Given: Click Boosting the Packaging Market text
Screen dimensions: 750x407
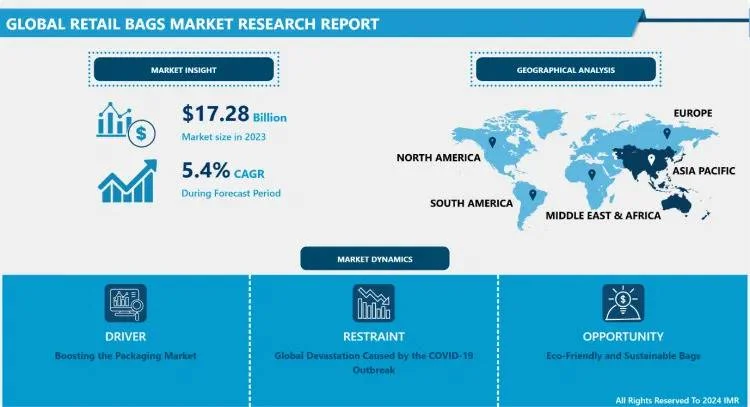Looking at the screenshot, I should pos(125,356).
